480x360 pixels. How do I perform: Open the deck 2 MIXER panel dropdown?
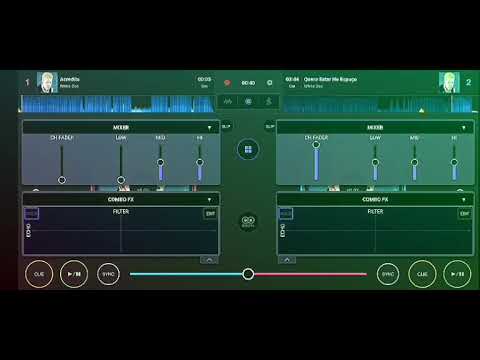(464, 128)
